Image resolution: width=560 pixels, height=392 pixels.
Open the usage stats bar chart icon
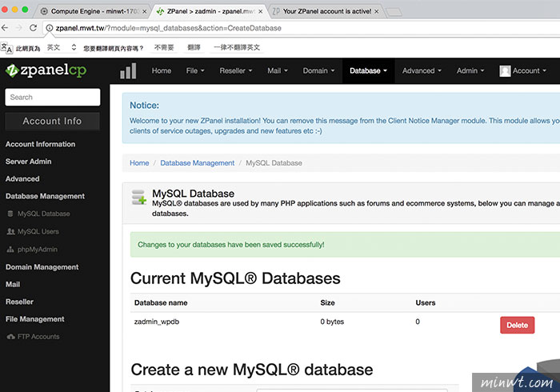128,70
